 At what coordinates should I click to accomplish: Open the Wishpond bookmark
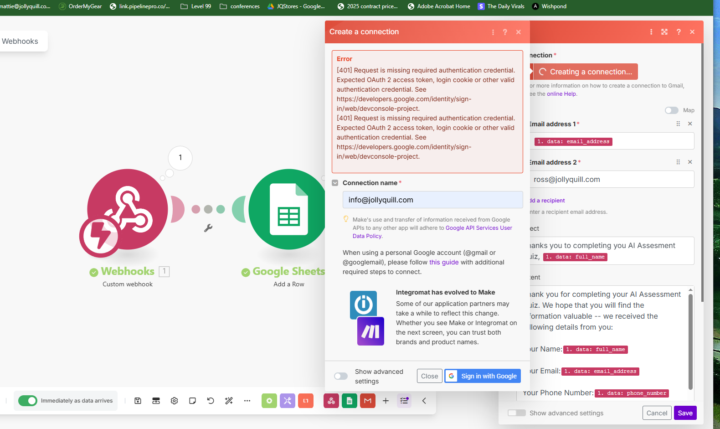[x=549, y=6]
